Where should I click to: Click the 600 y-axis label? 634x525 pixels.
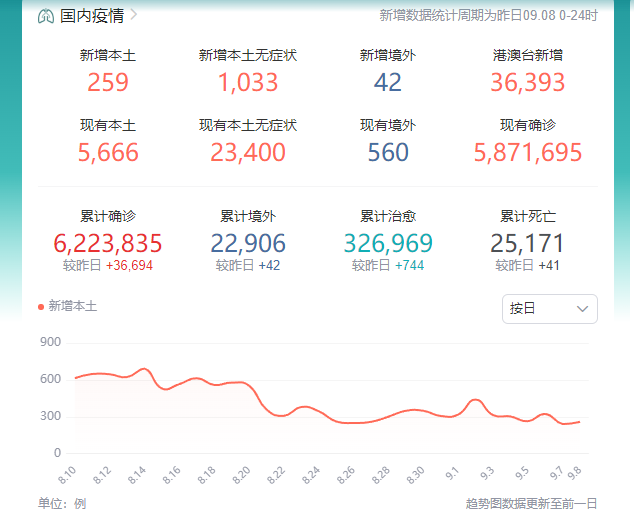(50, 379)
